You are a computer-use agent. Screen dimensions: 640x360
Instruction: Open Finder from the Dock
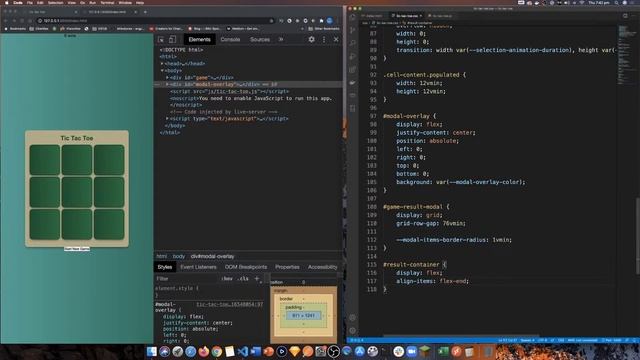152,351
